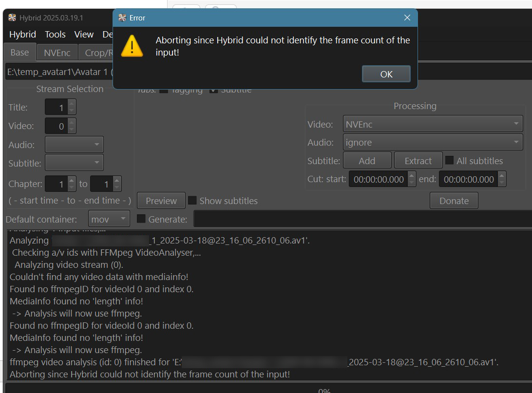532x393 pixels.
Task: Click the Preview button
Action: point(161,201)
